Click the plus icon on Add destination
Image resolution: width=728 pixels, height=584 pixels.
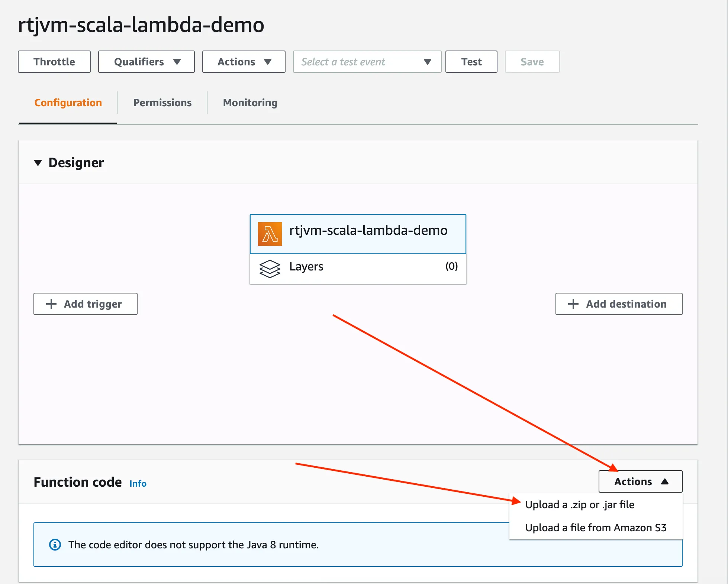[573, 304]
